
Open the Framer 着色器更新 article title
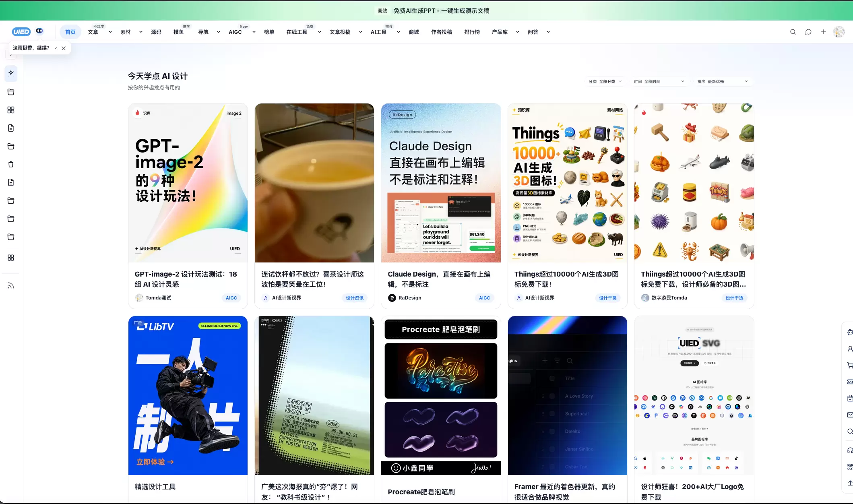coord(565,492)
